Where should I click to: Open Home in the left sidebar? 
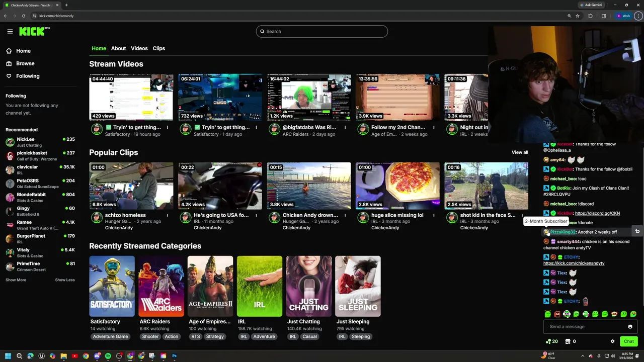click(19, 51)
